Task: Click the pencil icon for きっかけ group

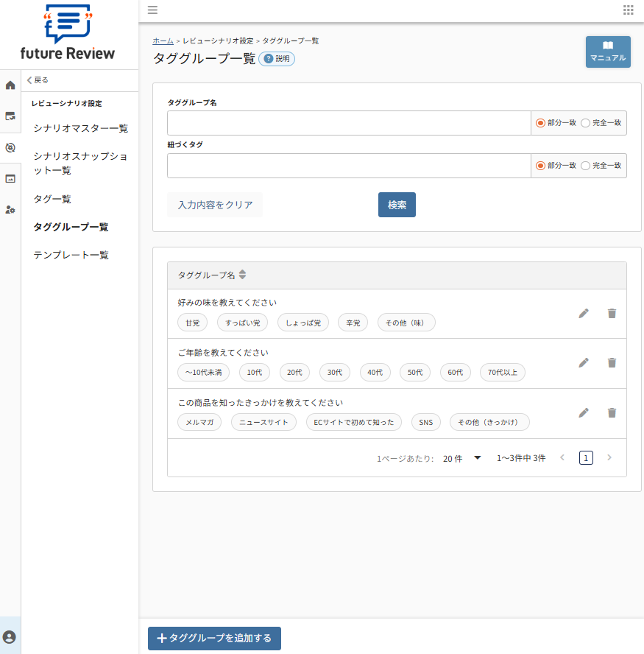Action: 583,412
